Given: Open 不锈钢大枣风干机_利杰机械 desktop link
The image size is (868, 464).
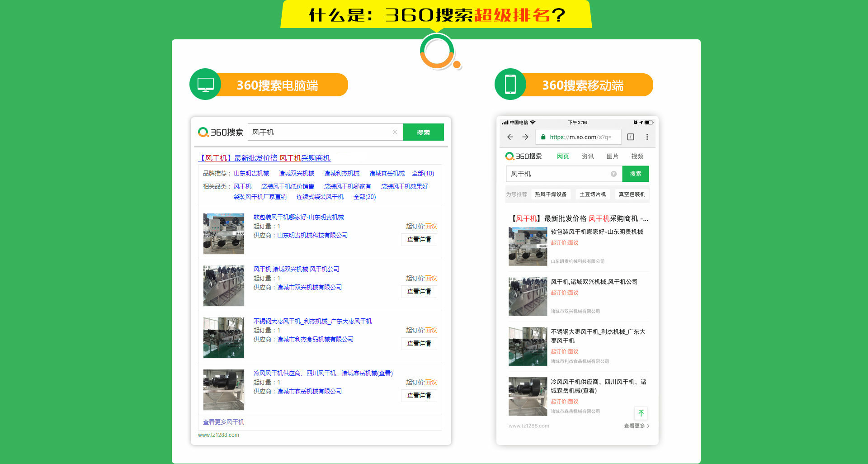Looking at the screenshot, I should click(x=313, y=321).
